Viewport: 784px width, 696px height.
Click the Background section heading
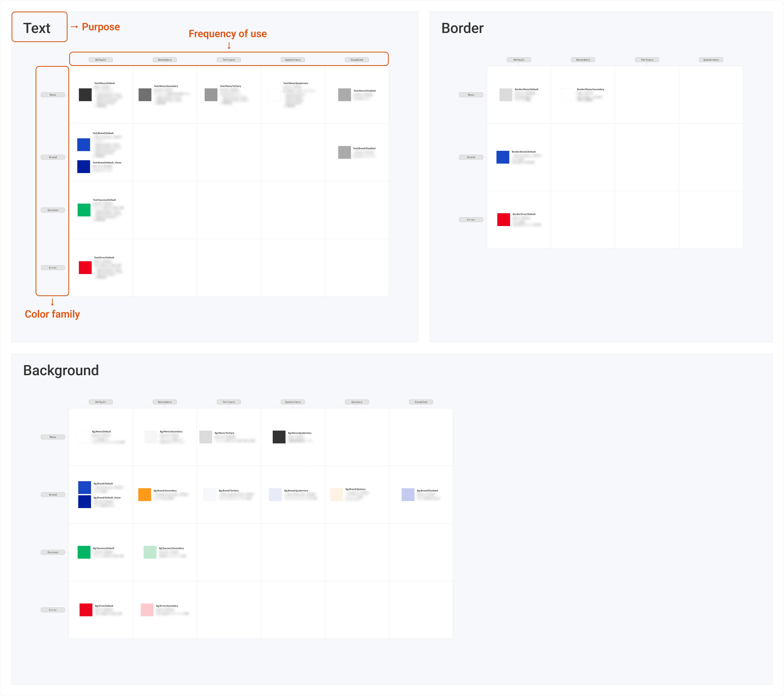point(61,370)
